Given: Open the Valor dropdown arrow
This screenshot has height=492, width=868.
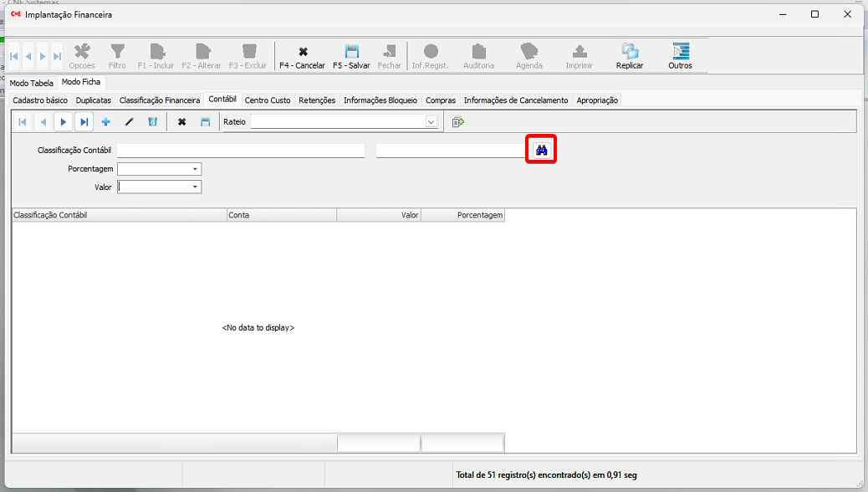Looking at the screenshot, I should [195, 187].
